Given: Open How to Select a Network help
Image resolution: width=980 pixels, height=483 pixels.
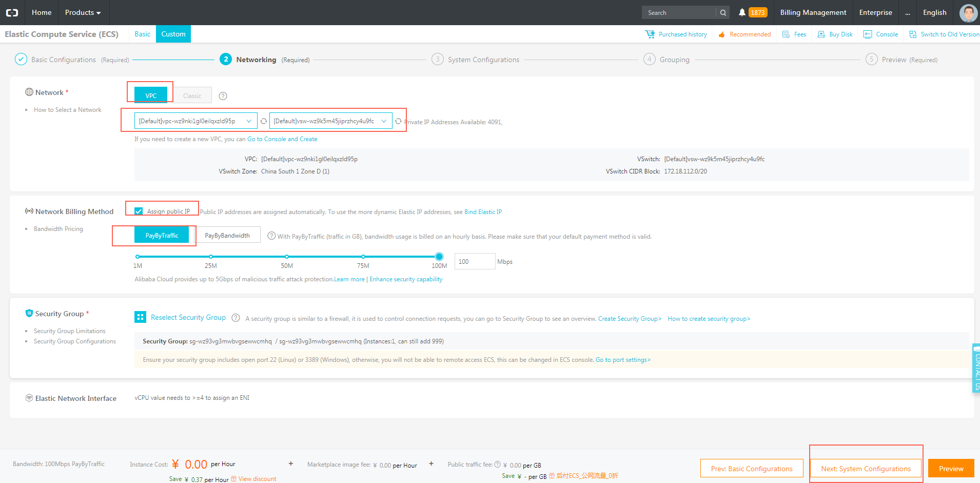Looking at the screenshot, I should (68, 110).
